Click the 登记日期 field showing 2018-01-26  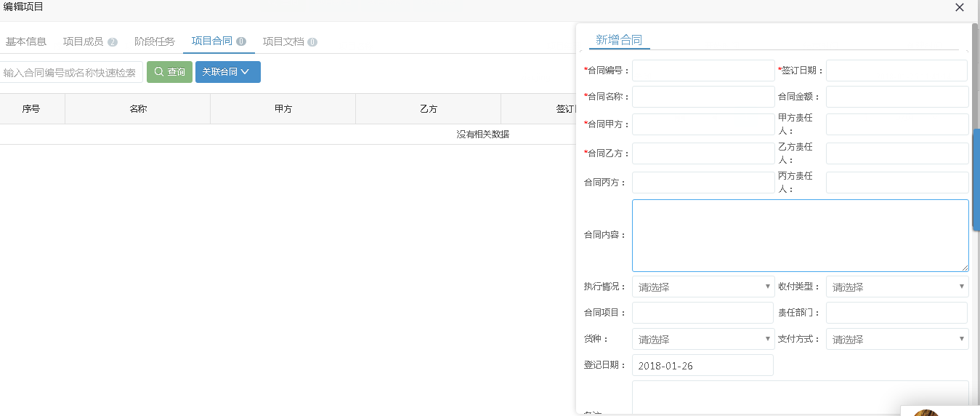click(x=702, y=365)
